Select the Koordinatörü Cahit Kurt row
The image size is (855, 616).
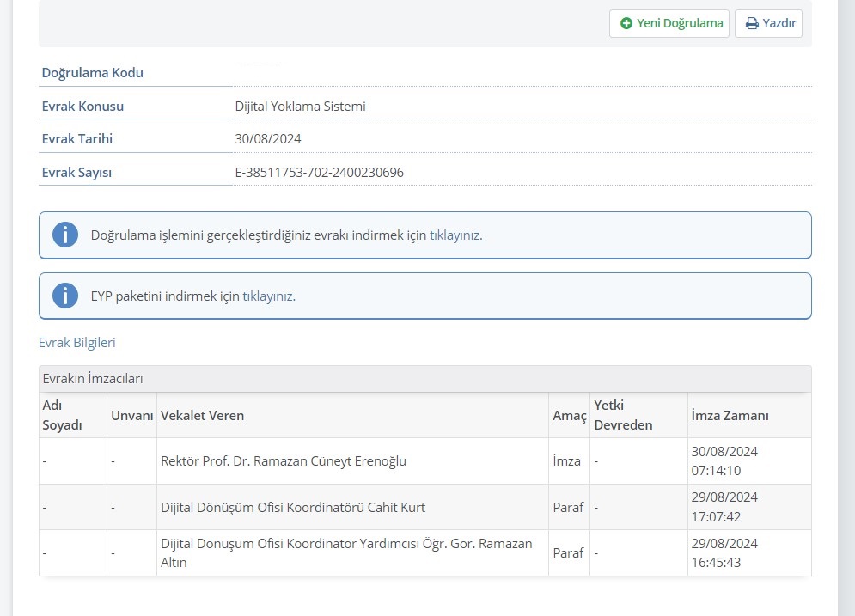[x=293, y=508]
